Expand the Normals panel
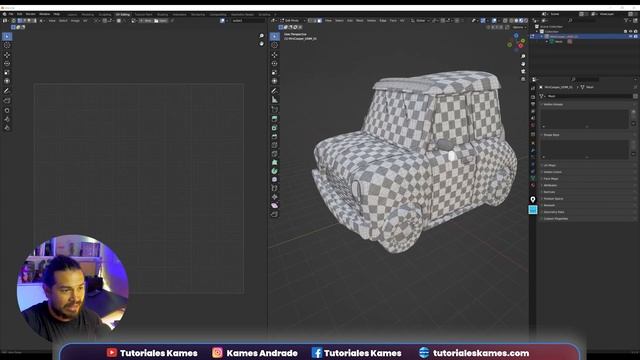Image resolution: width=640 pixels, height=360 pixels. [x=549, y=192]
